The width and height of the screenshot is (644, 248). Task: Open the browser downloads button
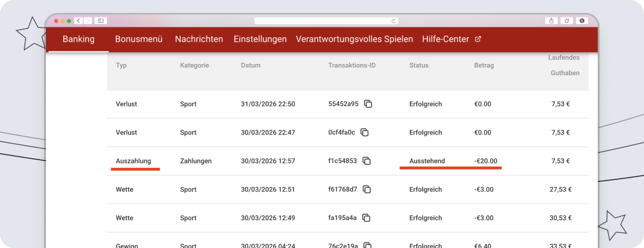582,20
